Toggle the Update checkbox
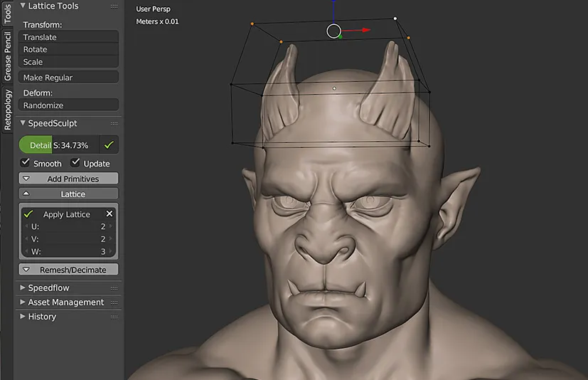This screenshot has width=588, height=380. [75, 162]
